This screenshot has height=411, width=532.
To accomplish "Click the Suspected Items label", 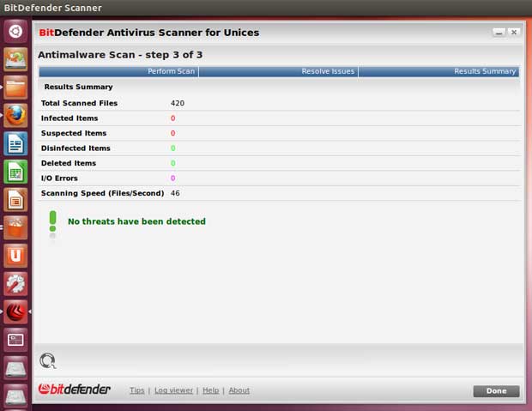I will 74,133.
